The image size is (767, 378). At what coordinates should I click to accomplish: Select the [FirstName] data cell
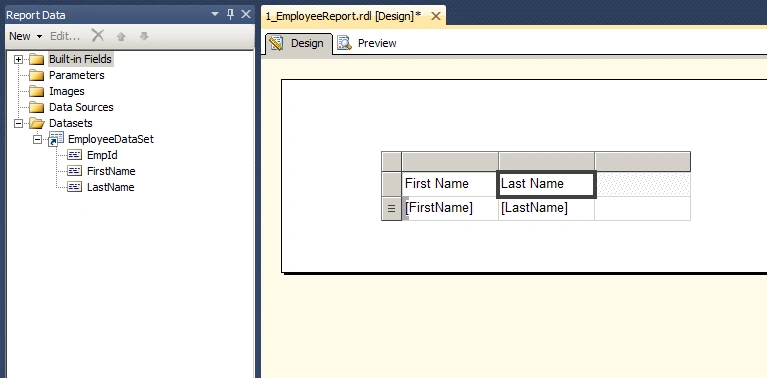click(x=450, y=208)
